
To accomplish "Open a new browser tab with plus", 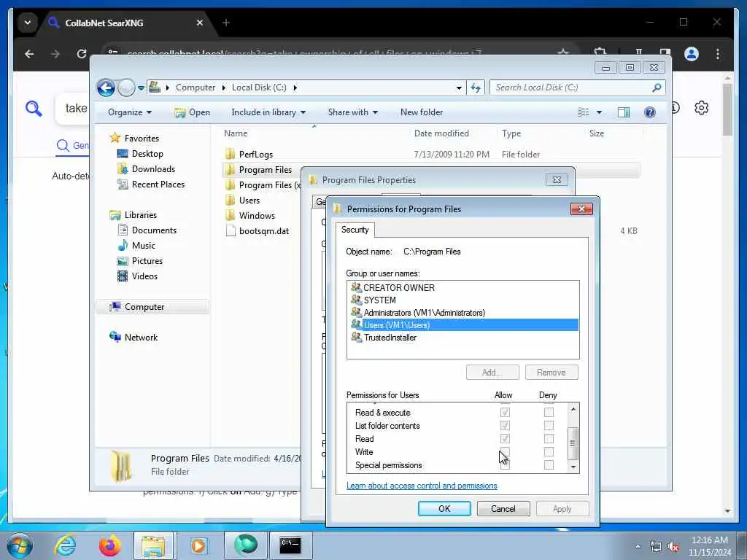I will coord(226,23).
